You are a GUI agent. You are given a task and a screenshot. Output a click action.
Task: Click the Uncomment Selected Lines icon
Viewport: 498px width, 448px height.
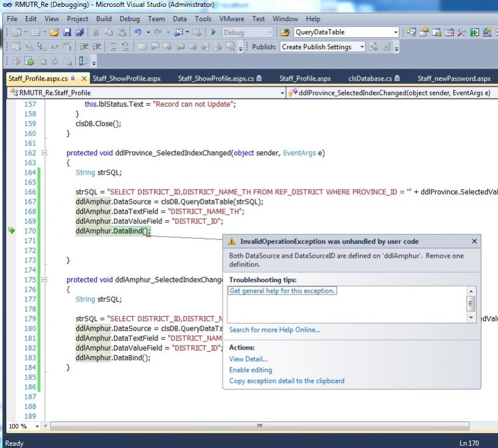(x=125, y=47)
